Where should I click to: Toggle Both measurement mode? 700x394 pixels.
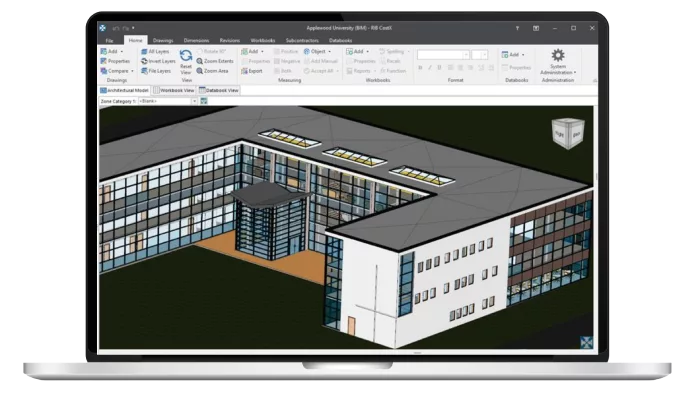[283, 71]
